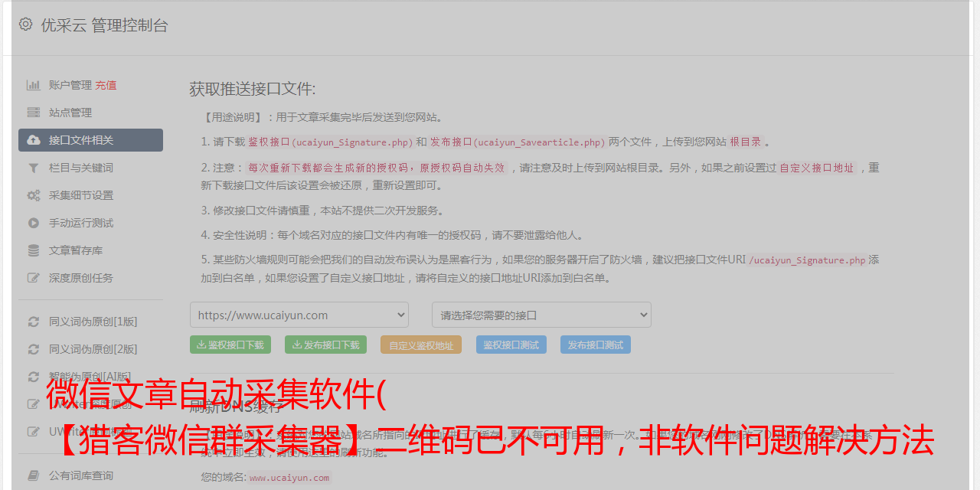The width and height of the screenshot is (980, 490).
Task: Click the 自定义接口地址 highlighted text
Action: coord(816,168)
